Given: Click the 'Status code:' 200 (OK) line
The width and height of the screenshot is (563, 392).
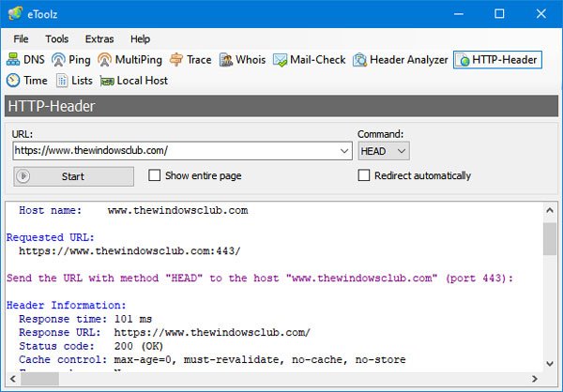Looking at the screenshot, I should (x=91, y=346).
